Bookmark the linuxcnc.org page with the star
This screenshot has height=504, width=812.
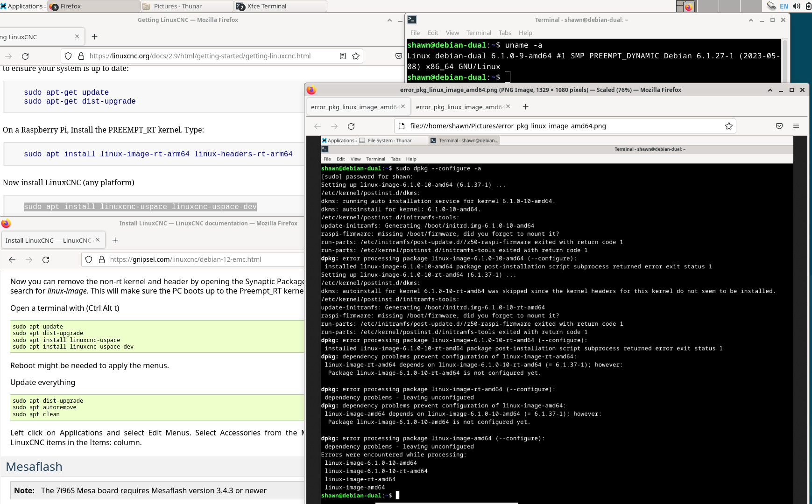point(356,56)
